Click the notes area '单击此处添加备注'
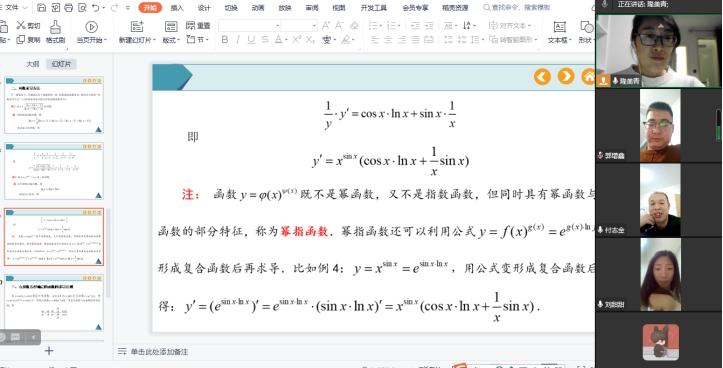Image resolution: width=723 pixels, height=368 pixels. [x=159, y=352]
